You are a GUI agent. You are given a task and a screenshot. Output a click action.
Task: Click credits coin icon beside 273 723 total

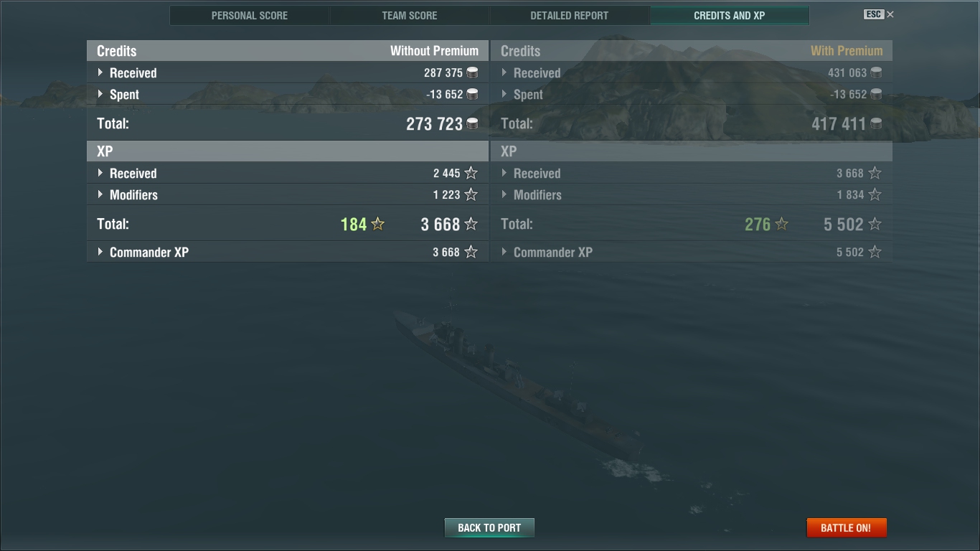[472, 124]
